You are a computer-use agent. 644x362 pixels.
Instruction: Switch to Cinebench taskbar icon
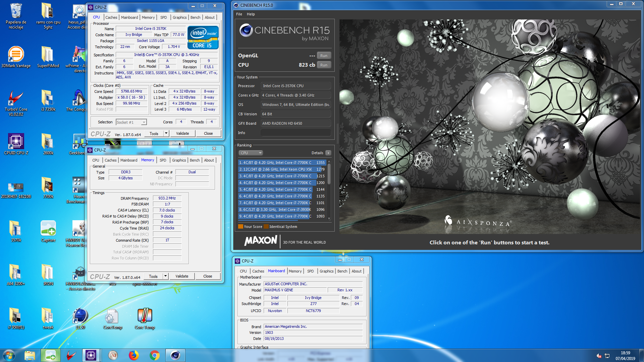coord(175,355)
